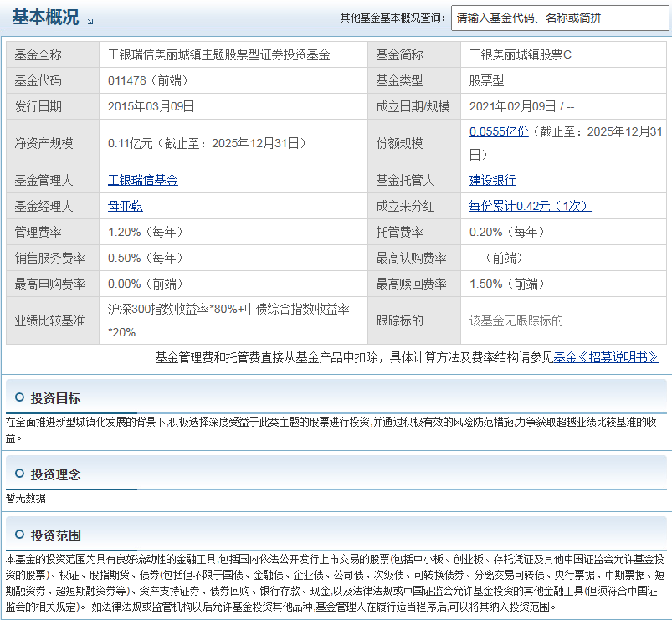Click the circle bullet icon beside 投资范围

[19, 535]
